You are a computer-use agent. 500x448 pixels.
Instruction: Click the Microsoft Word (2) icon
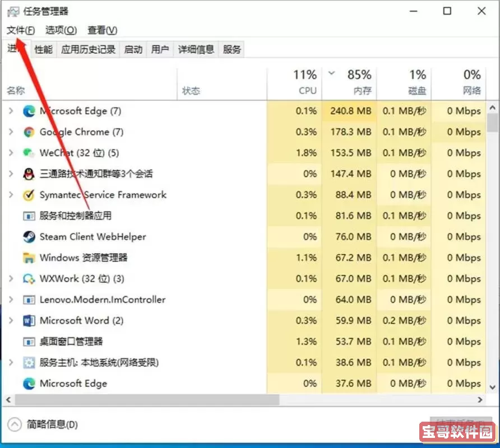point(29,320)
